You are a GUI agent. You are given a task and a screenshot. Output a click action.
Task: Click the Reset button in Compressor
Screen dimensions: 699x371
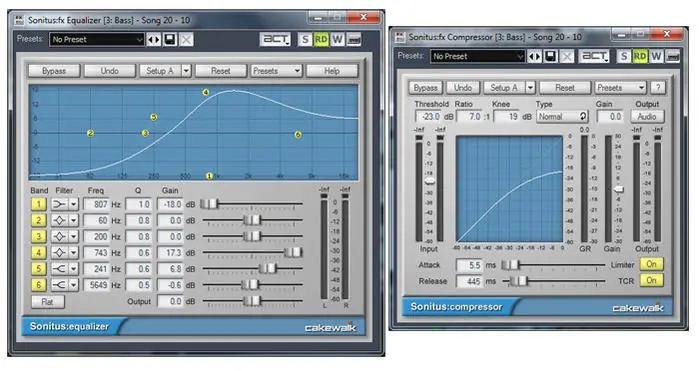565,88
